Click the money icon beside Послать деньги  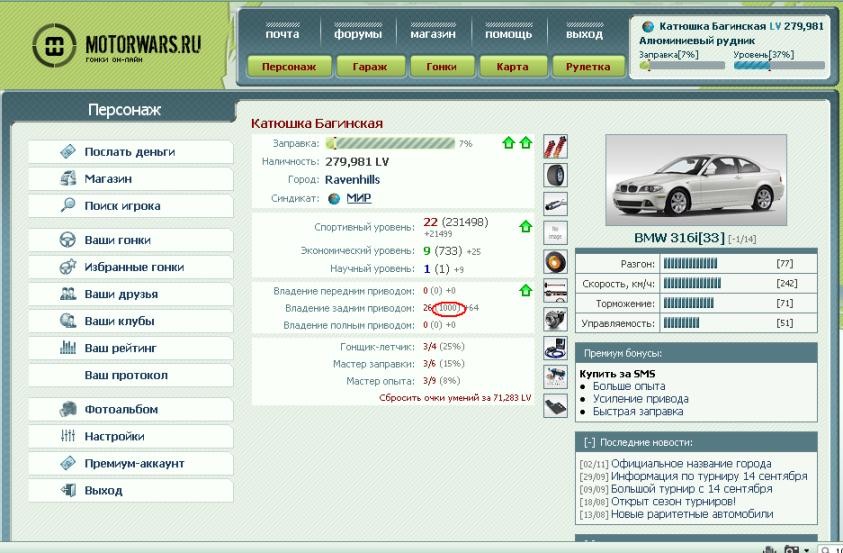68,152
